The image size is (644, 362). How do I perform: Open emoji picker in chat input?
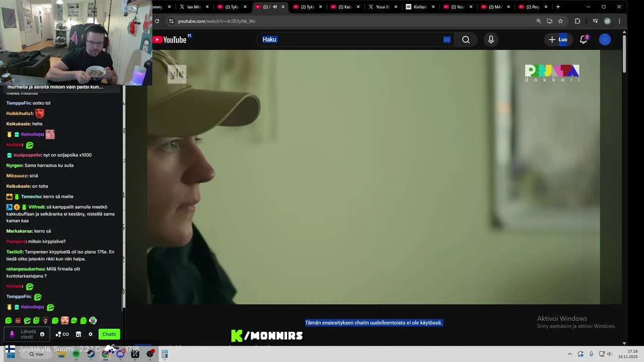click(x=42, y=334)
